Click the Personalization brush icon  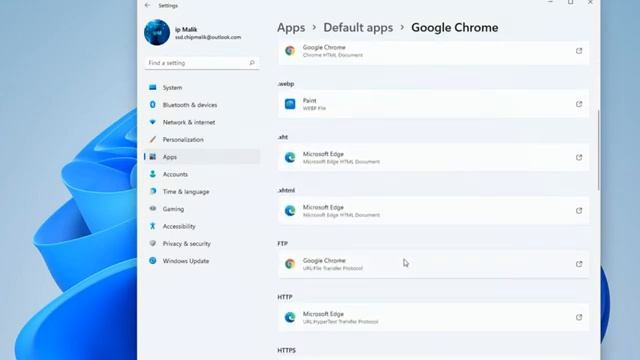(153, 140)
